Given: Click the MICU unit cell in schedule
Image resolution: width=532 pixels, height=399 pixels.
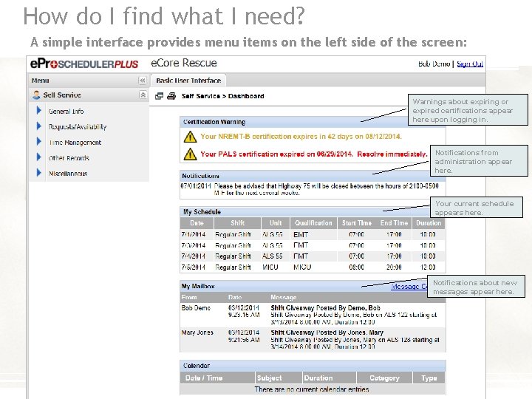Looking at the screenshot, I should coord(270,267).
